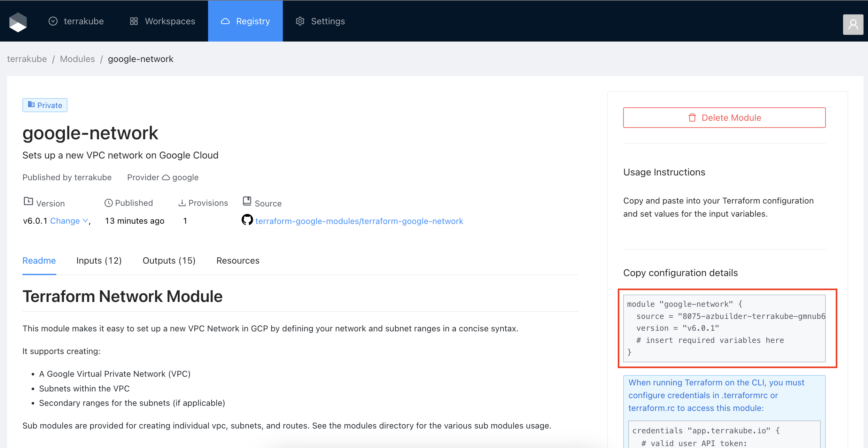Image resolution: width=868 pixels, height=448 pixels.
Task: Open the version Change dropdown
Action: (x=65, y=220)
